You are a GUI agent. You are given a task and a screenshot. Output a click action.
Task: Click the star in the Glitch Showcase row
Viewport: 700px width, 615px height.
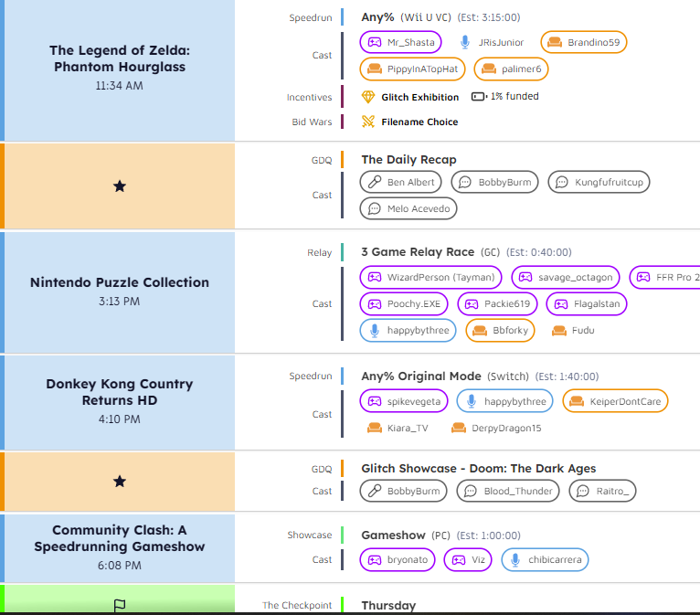tap(119, 481)
